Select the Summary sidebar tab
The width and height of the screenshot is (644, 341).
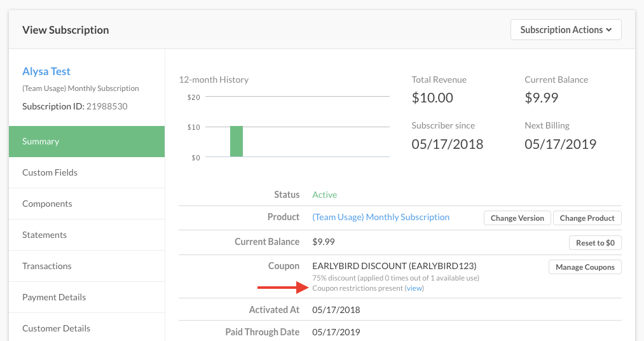[86, 141]
